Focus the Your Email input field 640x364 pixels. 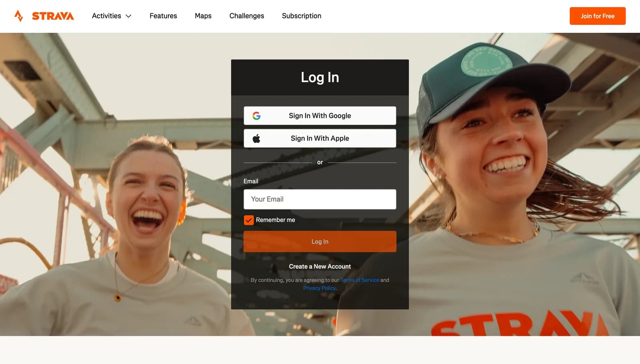(x=320, y=199)
